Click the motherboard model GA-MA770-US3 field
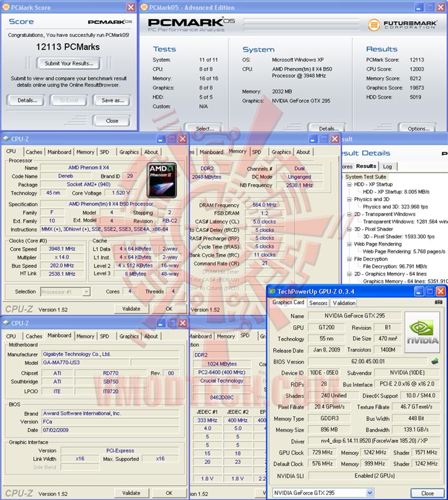Image resolution: width=448 pixels, height=500 pixels. (85, 363)
